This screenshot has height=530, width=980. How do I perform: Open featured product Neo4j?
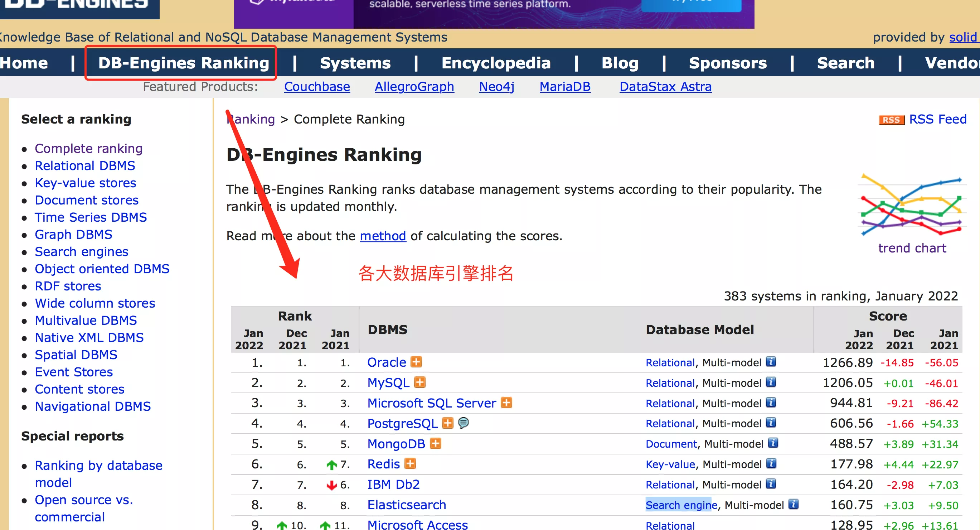point(496,87)
